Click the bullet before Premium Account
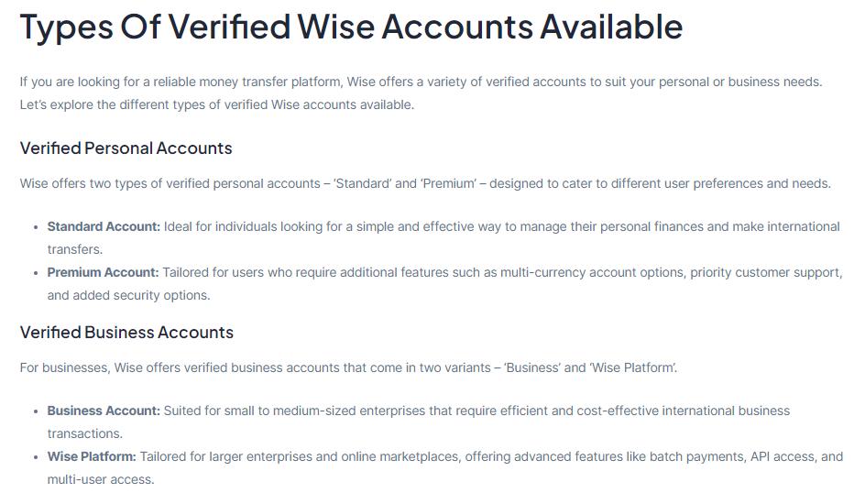The height and width of the screenshot is (504, 865). (36, 272)
